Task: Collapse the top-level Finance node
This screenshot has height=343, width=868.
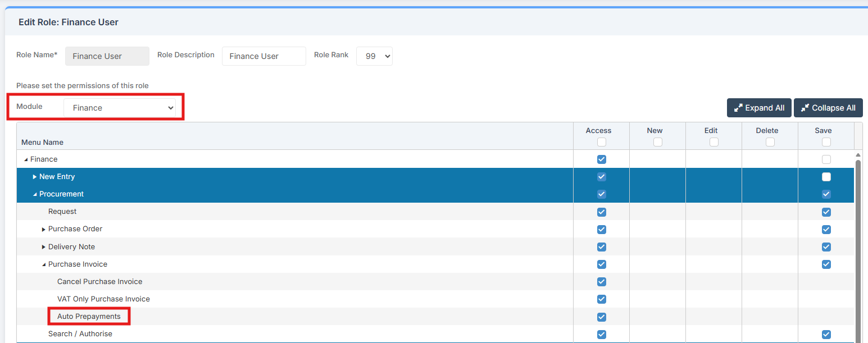Action: tap(26, 159)
